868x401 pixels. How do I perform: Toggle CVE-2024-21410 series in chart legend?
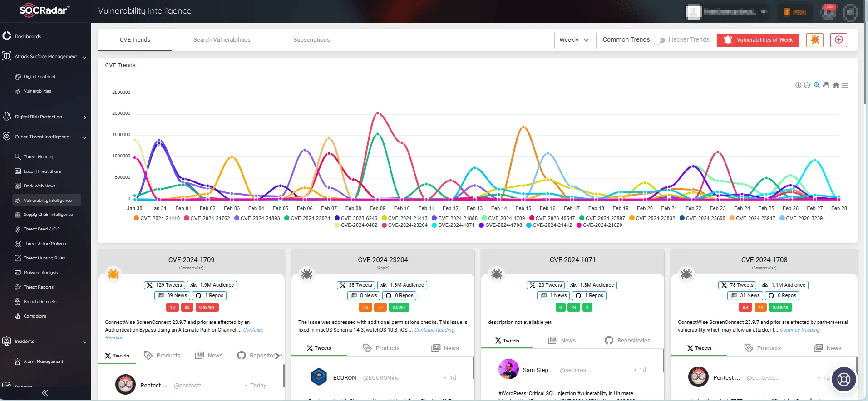coord(157,218)
